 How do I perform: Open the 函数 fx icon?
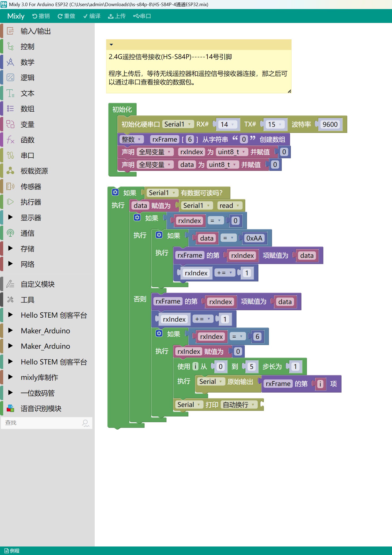(10, 140)
